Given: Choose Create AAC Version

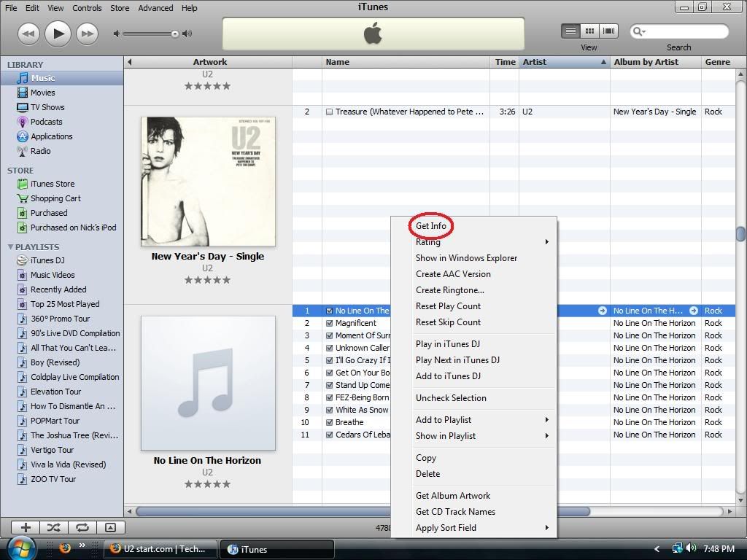Looking at the screenshot, I should tap(453, 274).
